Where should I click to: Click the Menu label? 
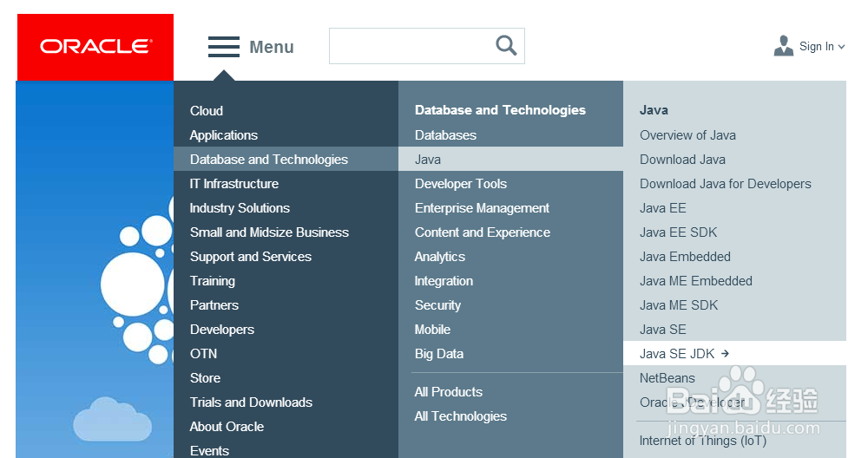(271, 47)
